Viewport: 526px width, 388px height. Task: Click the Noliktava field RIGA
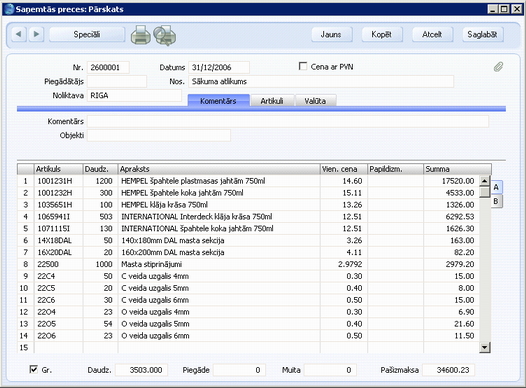click(135, 96)
